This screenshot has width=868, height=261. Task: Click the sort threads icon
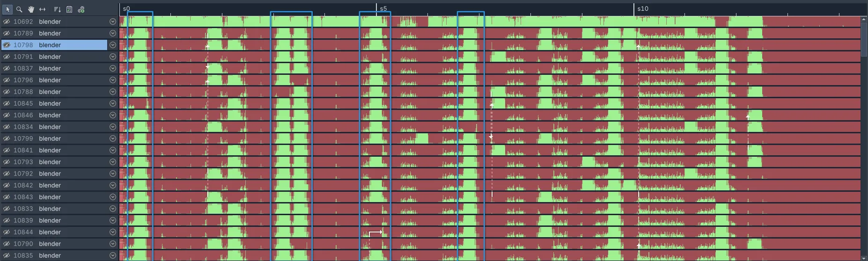[57, 9]
